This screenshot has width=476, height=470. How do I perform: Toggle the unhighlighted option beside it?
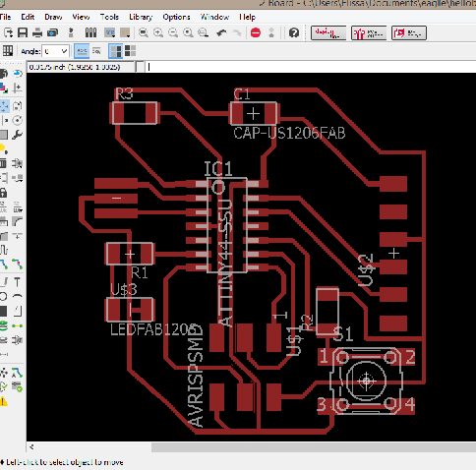click(96, 51)
